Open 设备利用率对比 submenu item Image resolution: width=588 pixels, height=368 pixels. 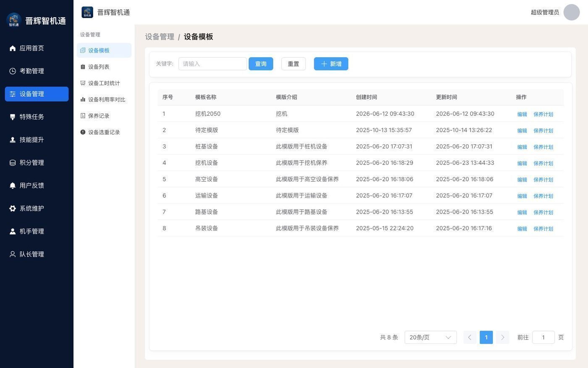(104, 100)
